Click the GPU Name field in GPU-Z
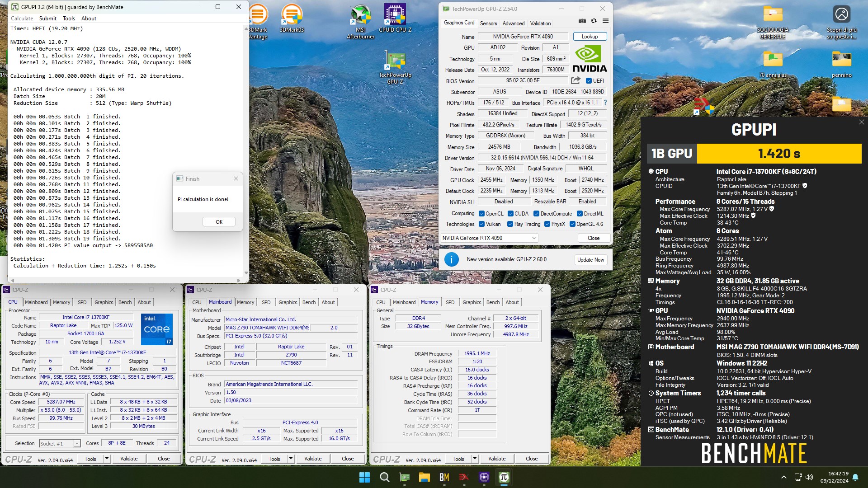The width and height of the screenshot is (868, 488). [523, 37]
